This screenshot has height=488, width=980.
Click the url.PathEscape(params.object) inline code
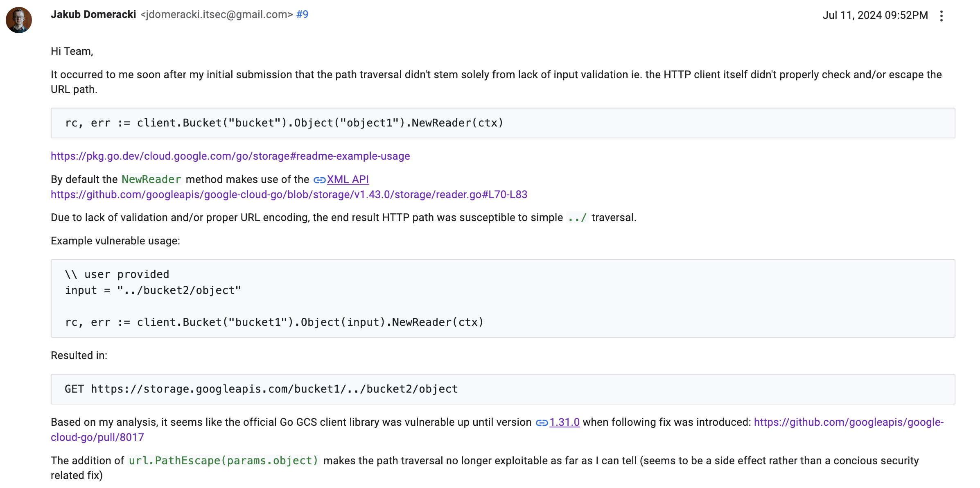(223, 461)
